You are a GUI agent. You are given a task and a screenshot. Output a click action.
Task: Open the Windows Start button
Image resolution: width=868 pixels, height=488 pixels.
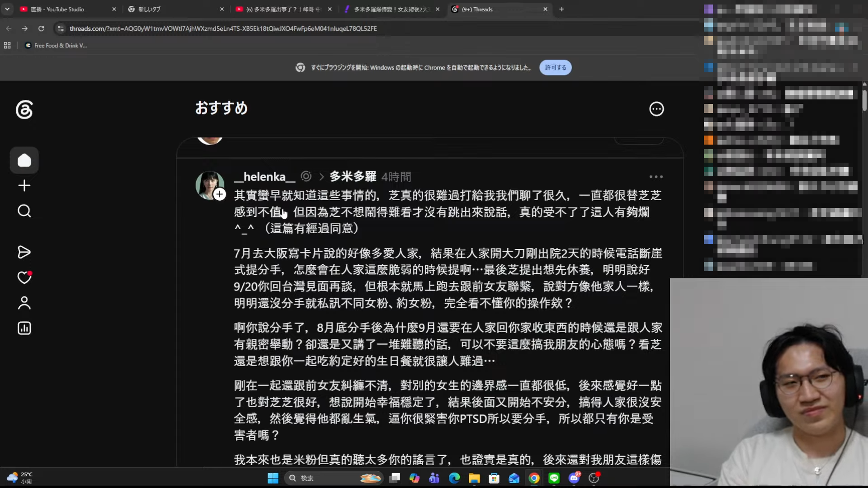pyautogui.click(x=273, y=478)
